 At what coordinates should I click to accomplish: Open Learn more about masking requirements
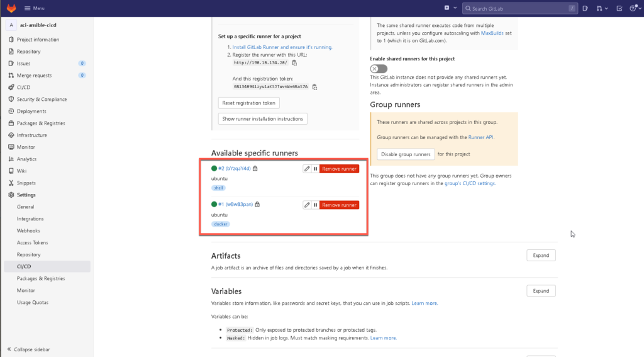[x=383, y=338]
